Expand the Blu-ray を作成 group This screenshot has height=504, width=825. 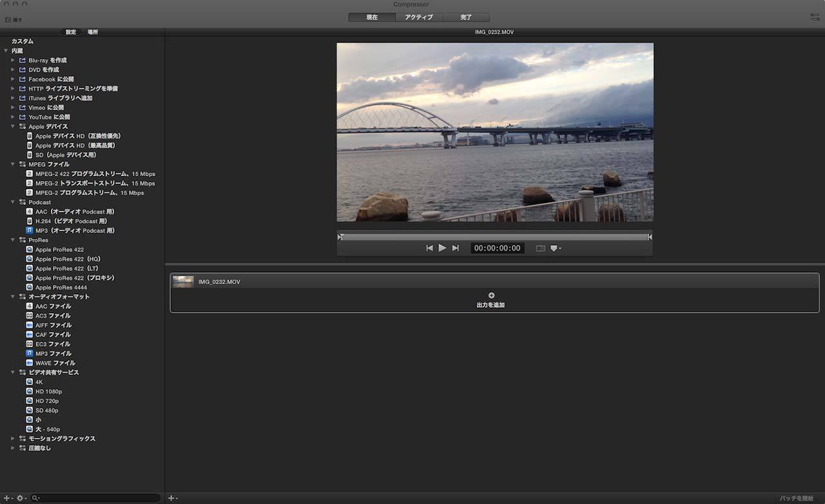coord(13,60)
